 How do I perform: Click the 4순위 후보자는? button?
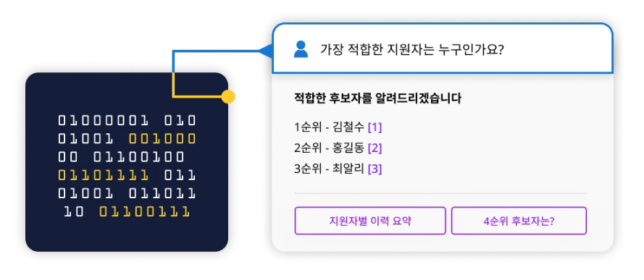pos(519,221)
